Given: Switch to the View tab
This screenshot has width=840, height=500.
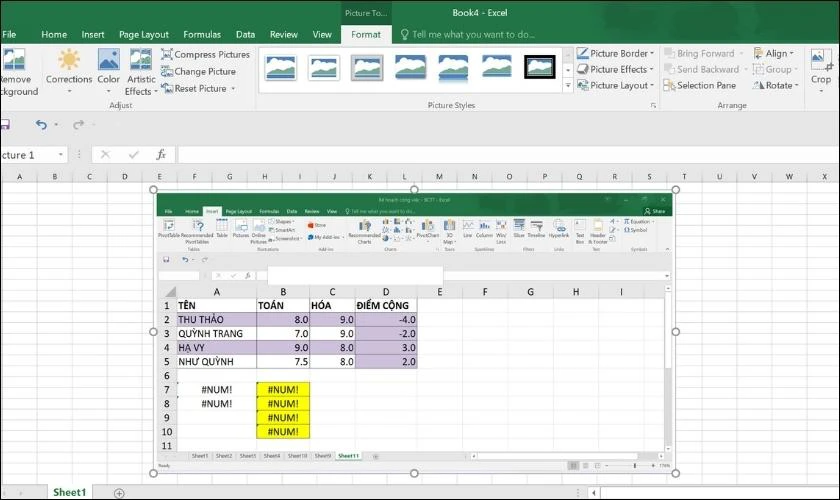Looking at the screenshot, I should 322,34.
